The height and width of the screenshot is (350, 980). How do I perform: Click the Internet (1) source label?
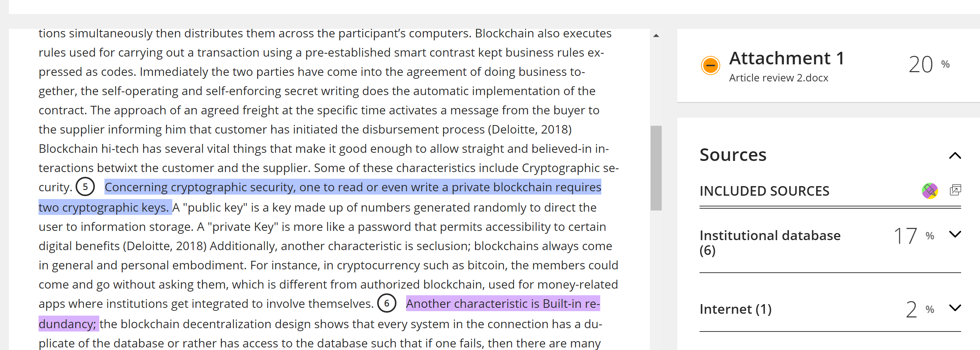735,309
